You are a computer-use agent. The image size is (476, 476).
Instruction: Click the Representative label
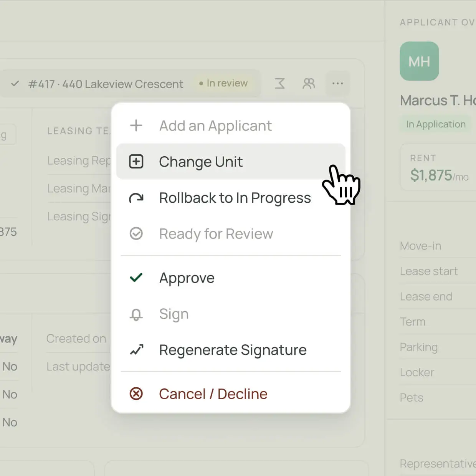point(438,464)
